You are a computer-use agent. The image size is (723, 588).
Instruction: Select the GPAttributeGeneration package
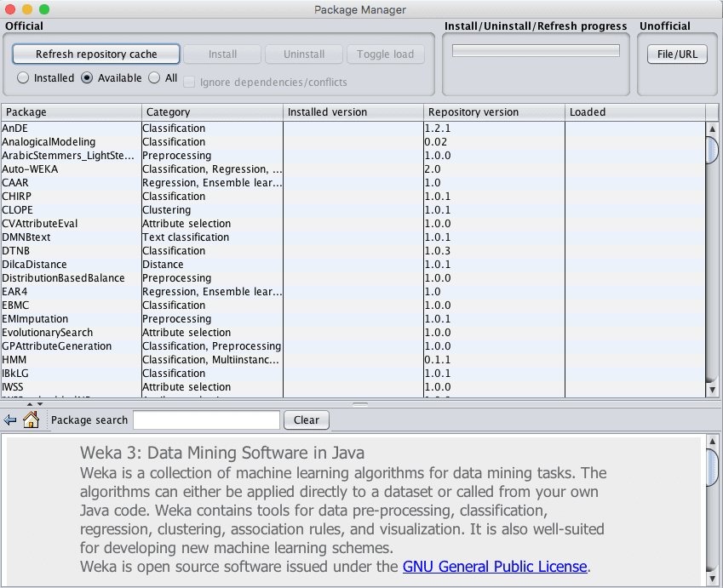[x=353, y=346]
